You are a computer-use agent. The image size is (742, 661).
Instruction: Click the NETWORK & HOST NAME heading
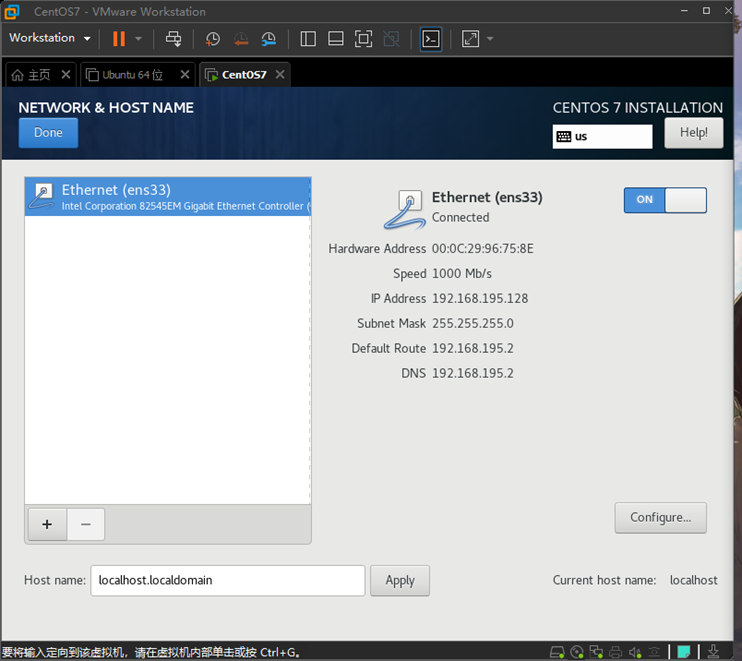pos(106,108)
